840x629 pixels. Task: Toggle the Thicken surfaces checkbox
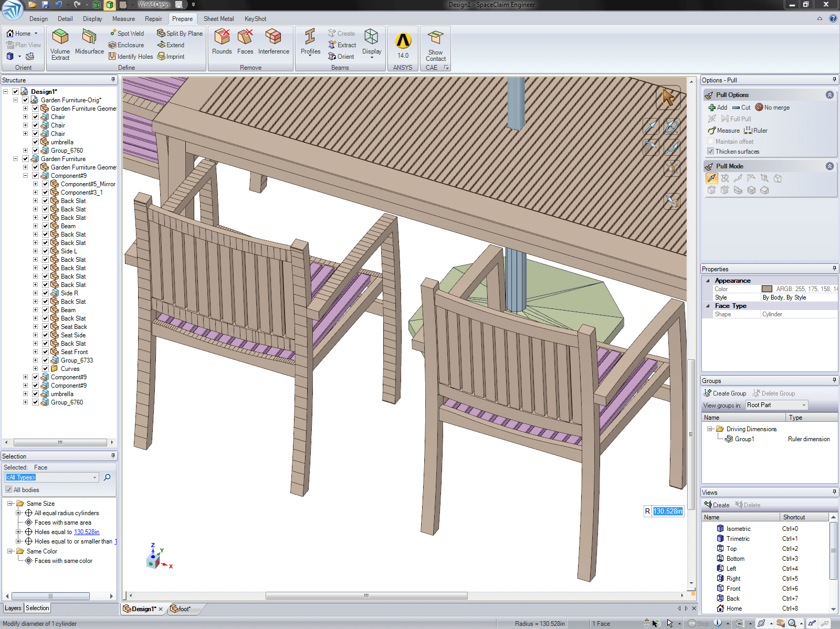coord(711,152)
